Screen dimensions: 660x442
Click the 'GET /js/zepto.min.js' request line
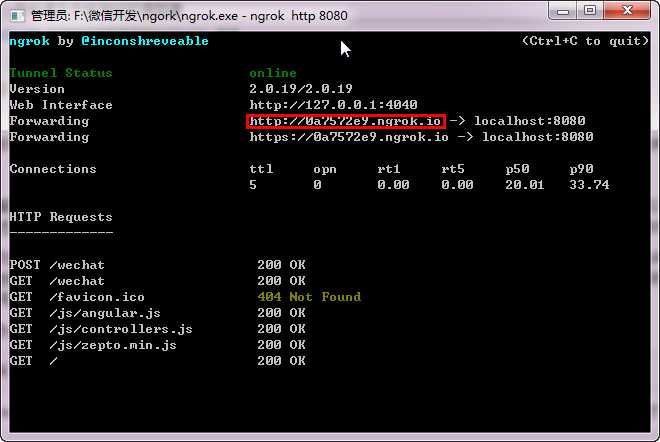click(x=93, y=345)
